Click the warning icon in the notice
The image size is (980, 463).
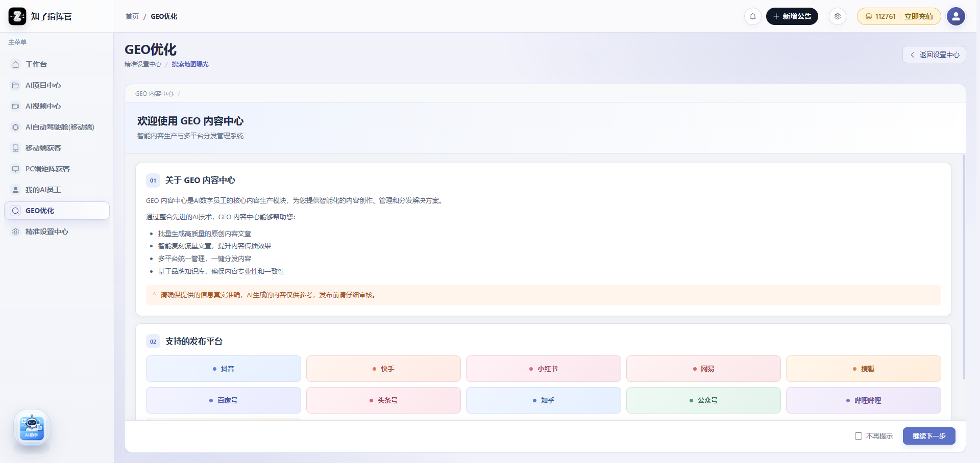coord(154,294)
